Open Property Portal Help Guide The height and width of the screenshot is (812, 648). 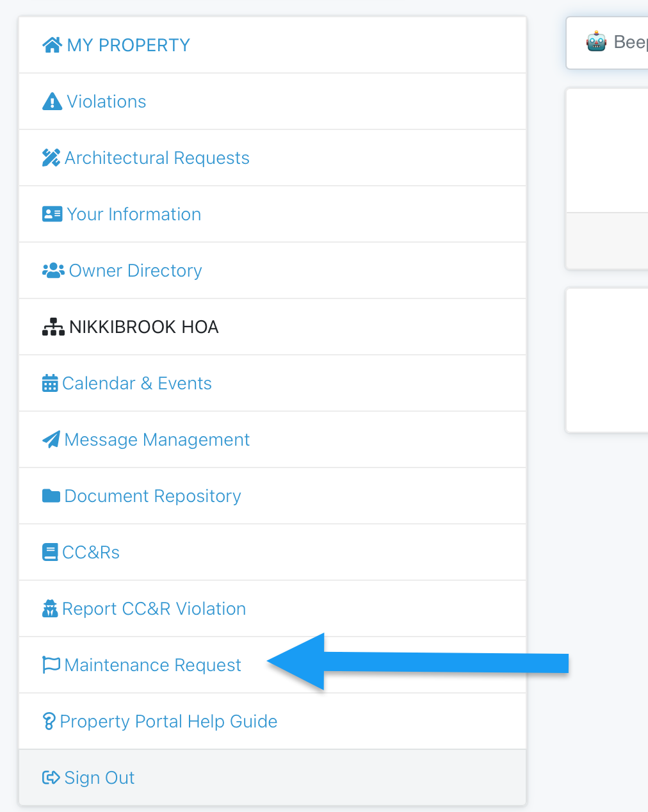[168, 722]
